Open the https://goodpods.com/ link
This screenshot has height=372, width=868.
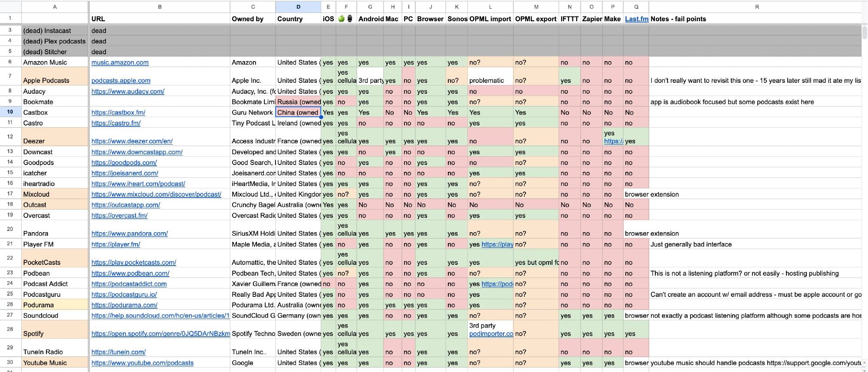[124, 163]
